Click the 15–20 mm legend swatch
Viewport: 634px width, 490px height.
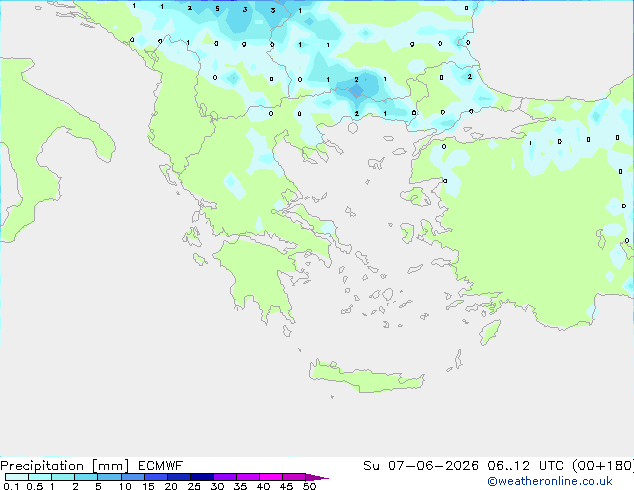(x=156, y=477)
